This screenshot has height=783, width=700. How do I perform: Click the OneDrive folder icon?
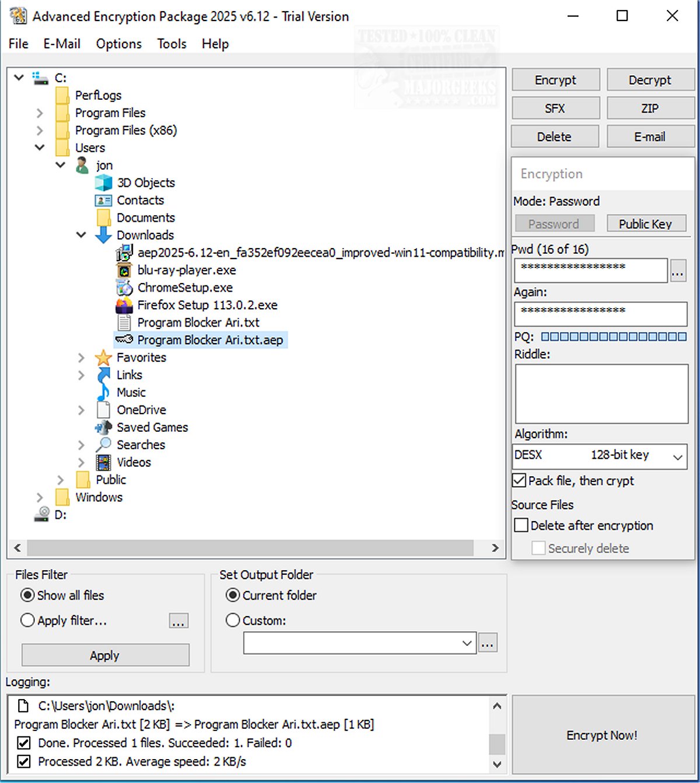click(x=104, y=410)
